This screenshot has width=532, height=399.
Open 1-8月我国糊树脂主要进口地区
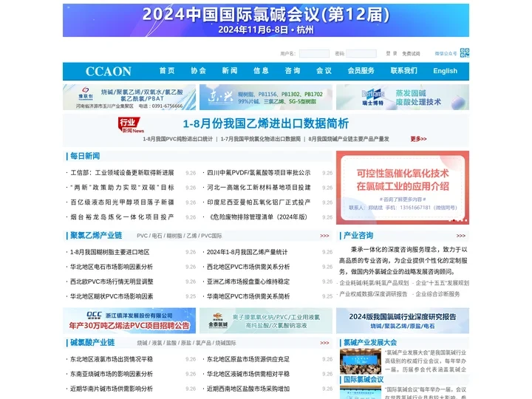coord(110,252)
